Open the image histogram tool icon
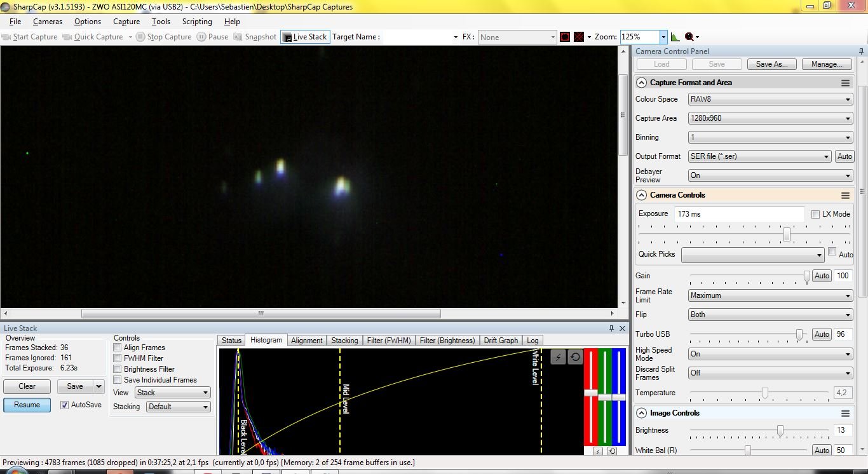 (675, 37)
